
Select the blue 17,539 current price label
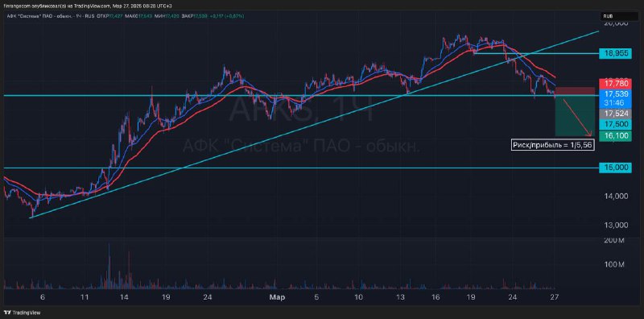[x=614, y=93]
